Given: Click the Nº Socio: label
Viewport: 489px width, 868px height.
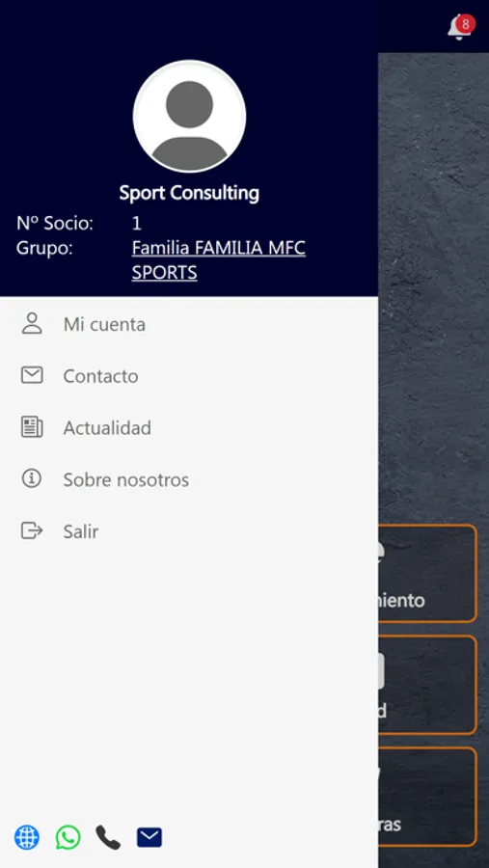Looking at the screenshot, I should point(55,224).
